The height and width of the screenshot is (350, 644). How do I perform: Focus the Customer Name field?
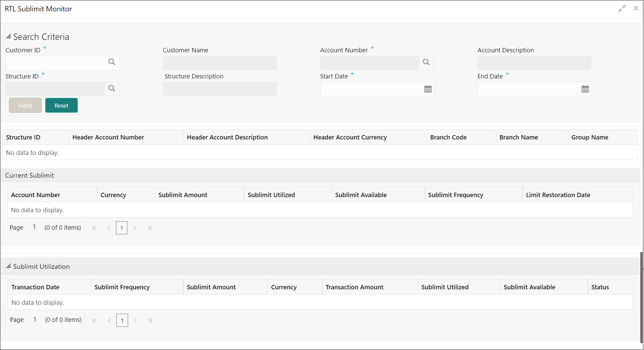point(220,63)
